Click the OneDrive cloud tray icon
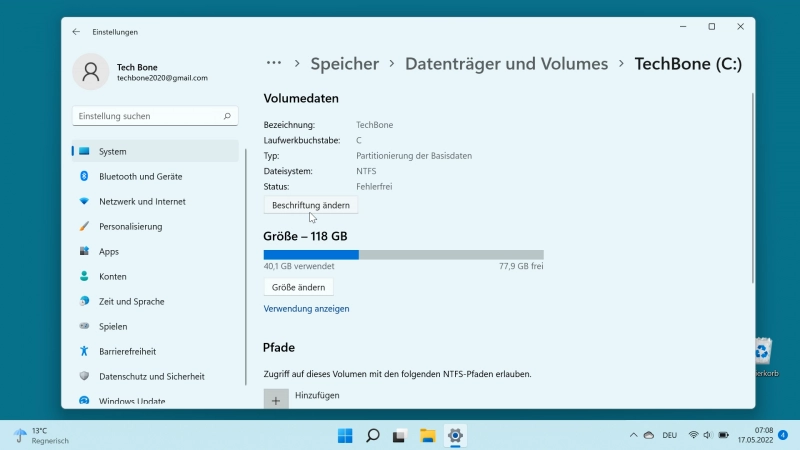Image resolution: width=800 pixels, height=450 pixels. tap(649, 435)
